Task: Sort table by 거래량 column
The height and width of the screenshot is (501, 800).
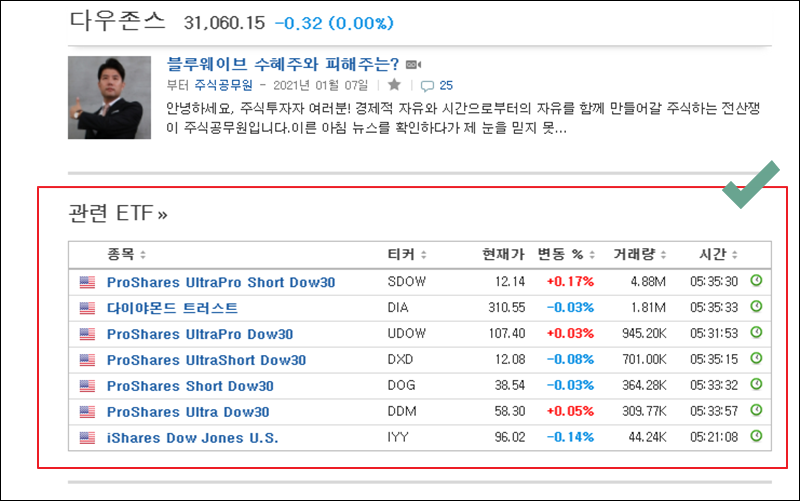Action: pos(640,254)
